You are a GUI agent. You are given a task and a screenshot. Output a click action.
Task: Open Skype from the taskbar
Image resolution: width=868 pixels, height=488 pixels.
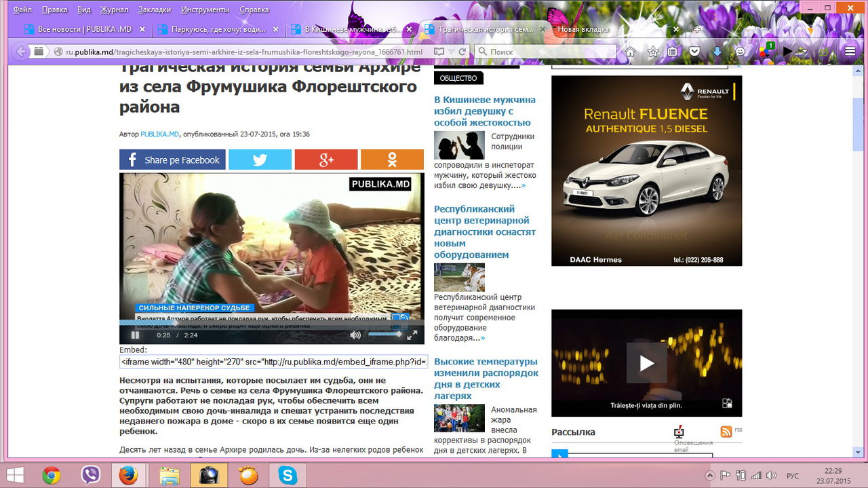pos(288,475)
